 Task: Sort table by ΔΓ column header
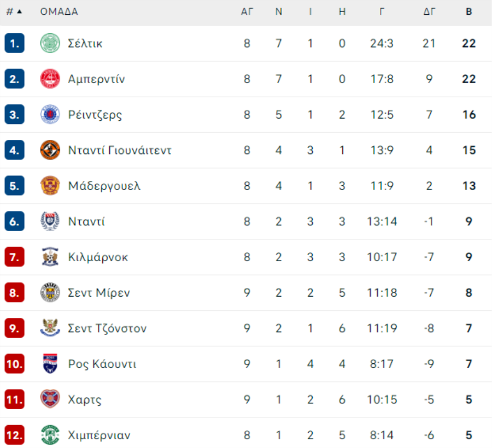[429, 11]
